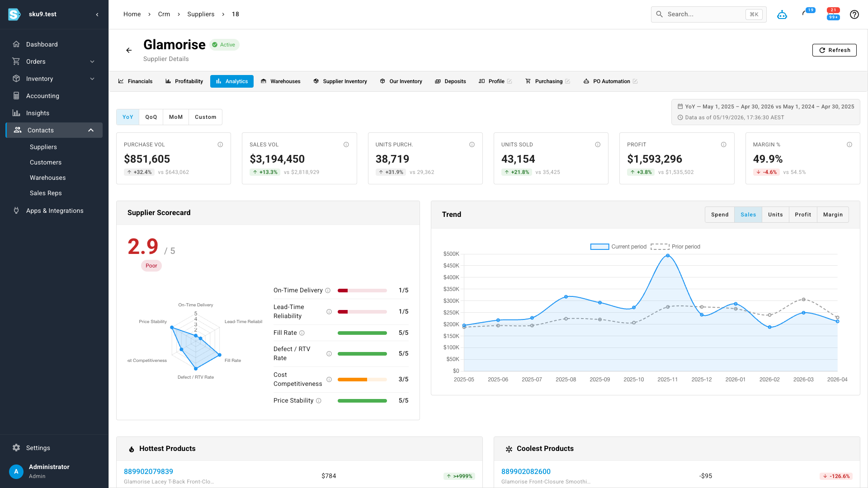Open the Analytics tab
Viewport: 868px width, 488px height.
(232, 81)
